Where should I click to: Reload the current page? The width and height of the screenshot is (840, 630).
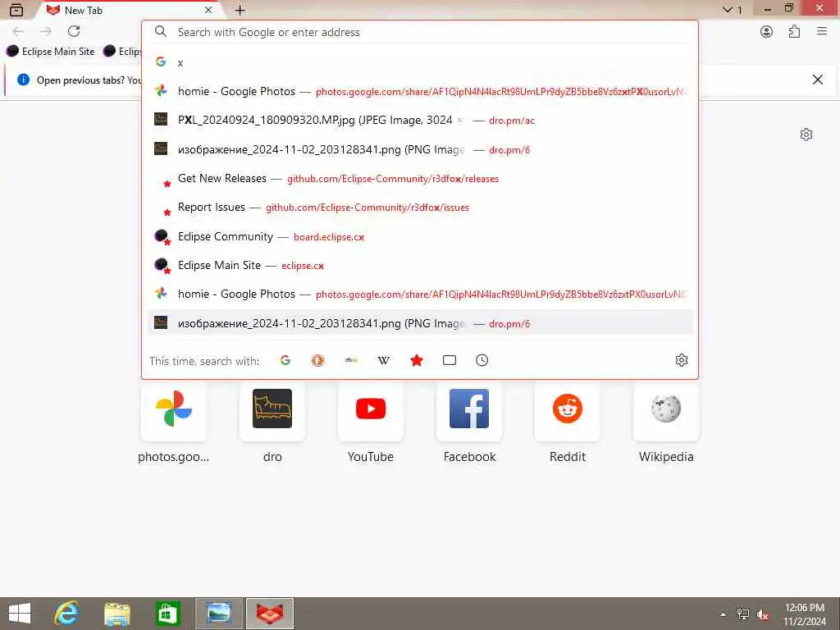74,32
